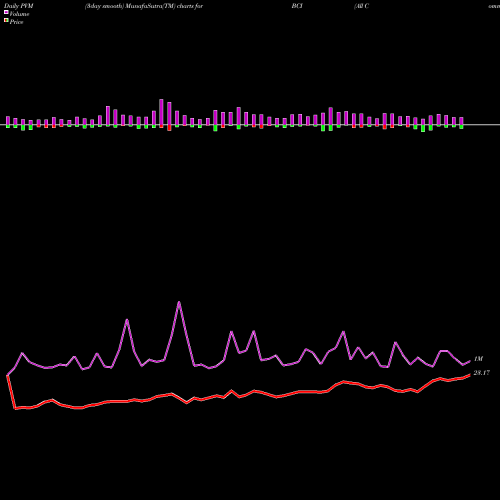Image resolution: width=500 pixels, height=500 pixels.
Task: Click the '28.17' price line end label
Action: tap(482, 373)
